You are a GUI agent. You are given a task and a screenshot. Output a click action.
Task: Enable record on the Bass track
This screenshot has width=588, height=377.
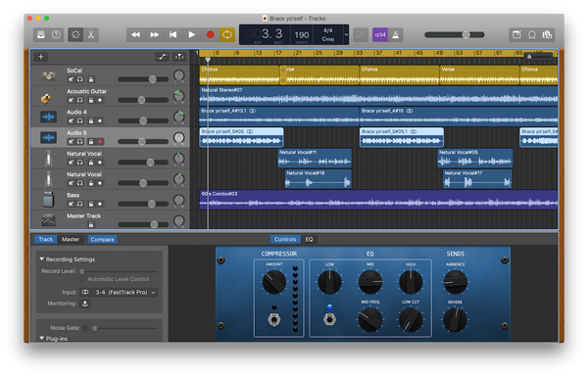(100, 204)
